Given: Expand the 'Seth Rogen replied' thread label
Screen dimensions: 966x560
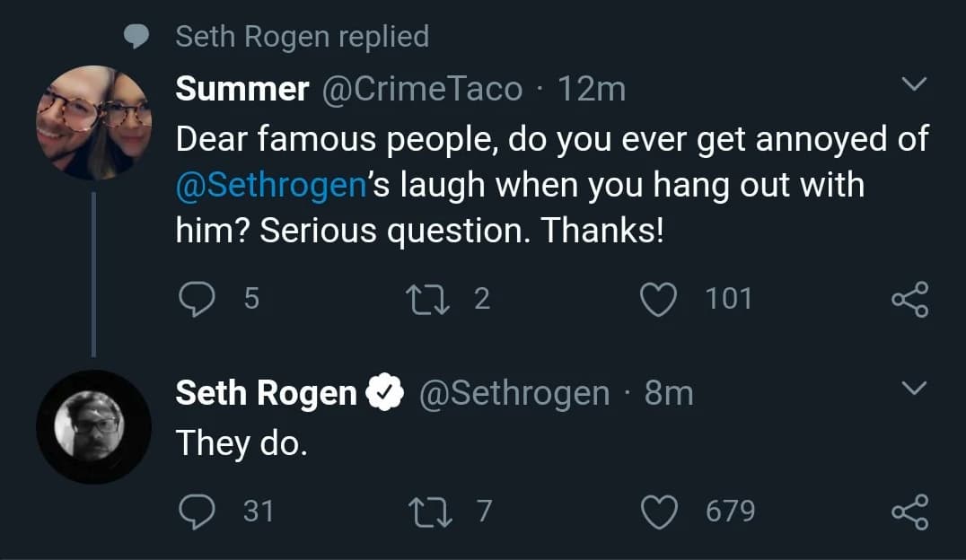Looking at the screenshot, I should click(x=302, y=36).
